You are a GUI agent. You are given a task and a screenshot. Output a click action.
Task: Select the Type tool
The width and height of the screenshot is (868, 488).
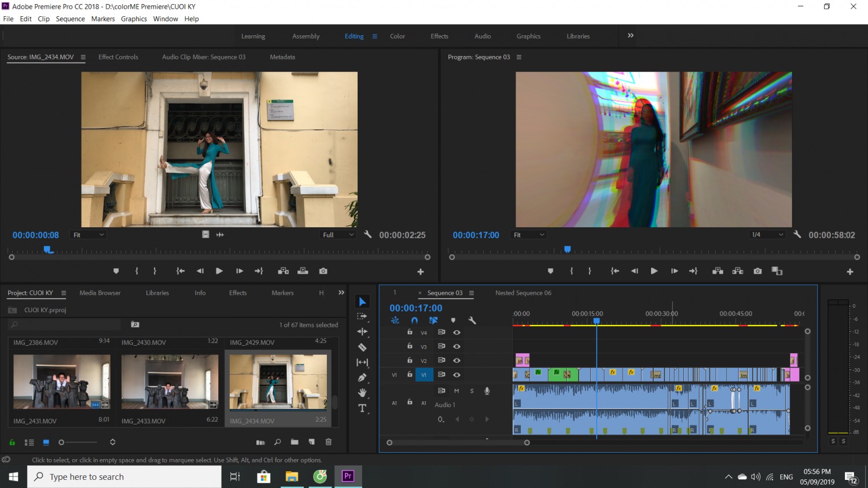click(x=362, y=408)
